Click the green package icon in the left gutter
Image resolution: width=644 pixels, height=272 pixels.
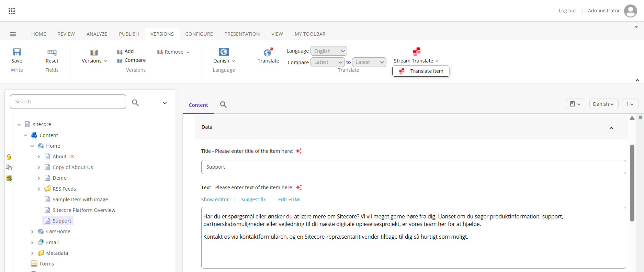(x=9, y=178)
